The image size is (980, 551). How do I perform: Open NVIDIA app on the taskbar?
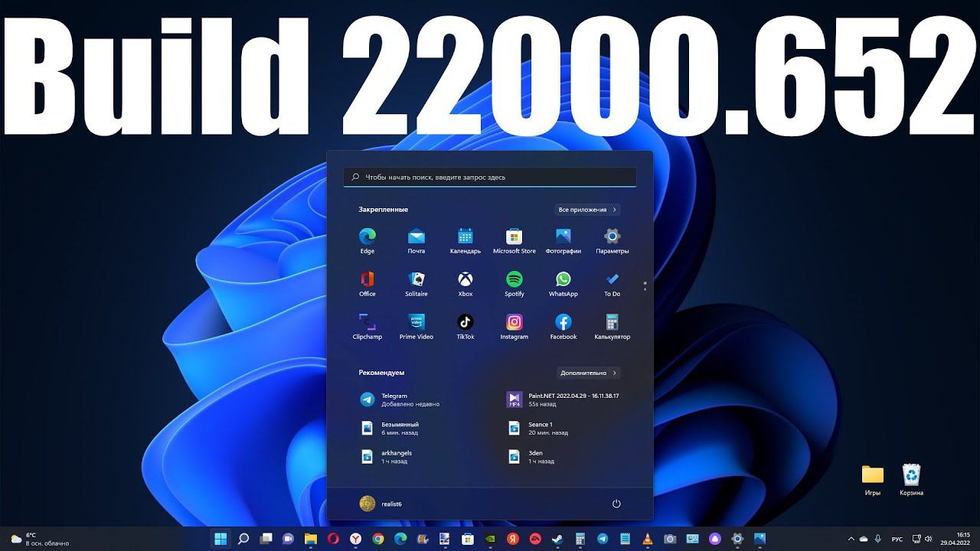(x=490, y=539)
